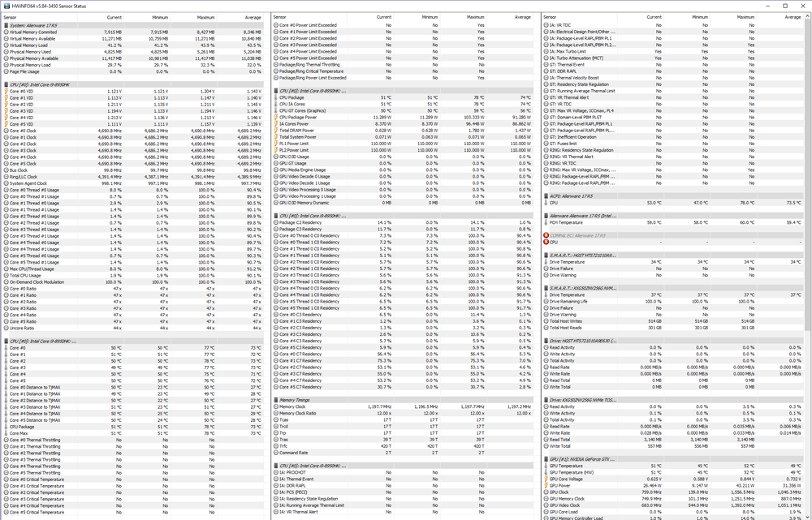Click the HWiNFO64 icon in the title bar

pos(6,6)
